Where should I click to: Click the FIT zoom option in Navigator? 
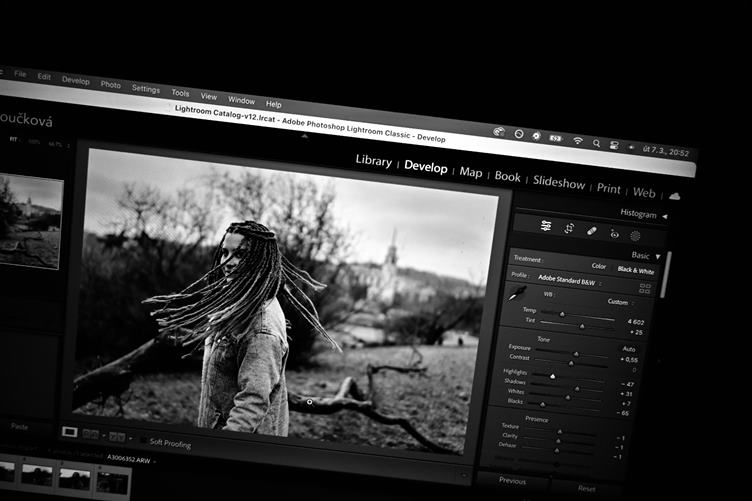tap(13, 140)
